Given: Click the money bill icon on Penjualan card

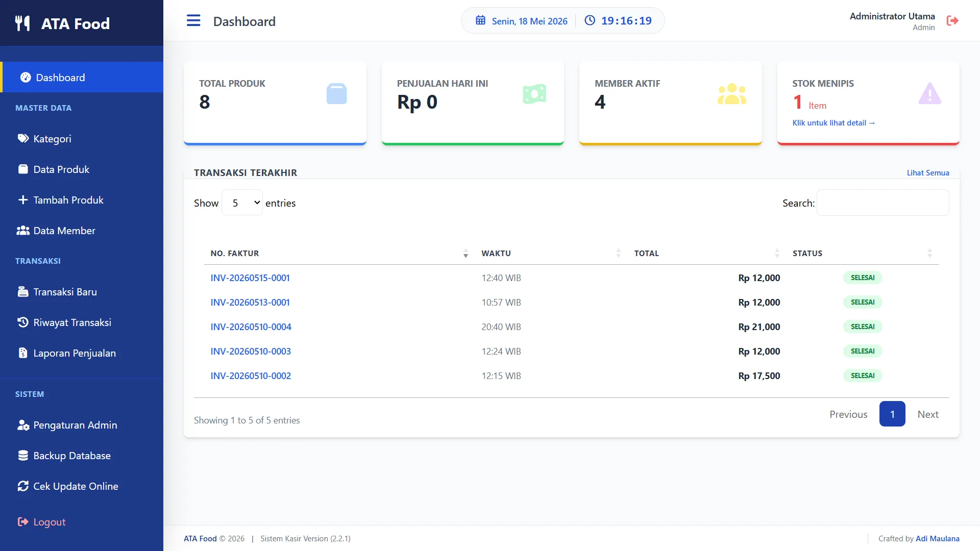Looking at the screenshot, I should click(x=534, y=94).
